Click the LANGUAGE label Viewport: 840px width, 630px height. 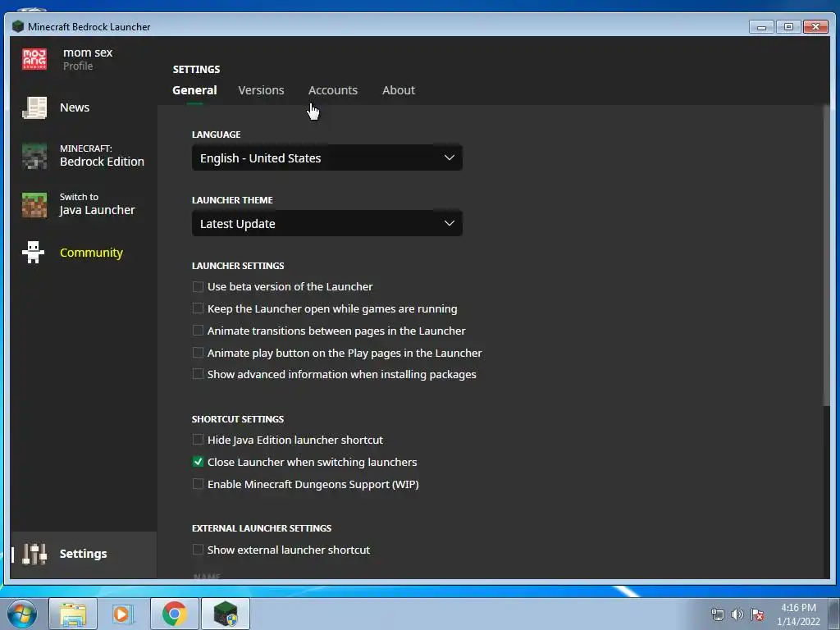click(x=216, y=135)
